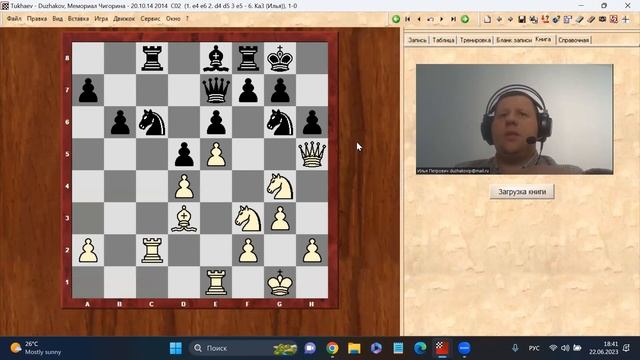This screenshot has height=360, width=640.
Task: Select the black king on g8
Action: pyautogui.click(x=280, y=58)
